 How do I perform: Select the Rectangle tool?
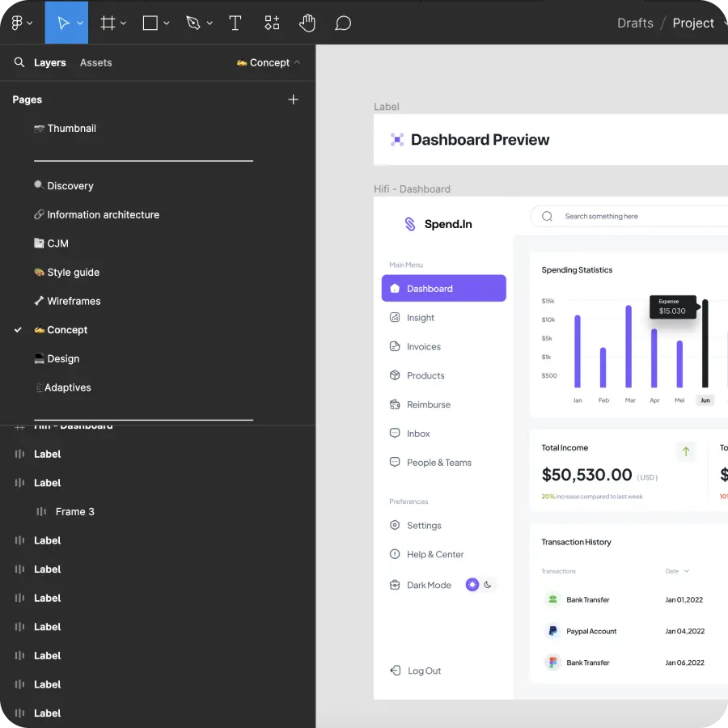[x=149, y=23]
